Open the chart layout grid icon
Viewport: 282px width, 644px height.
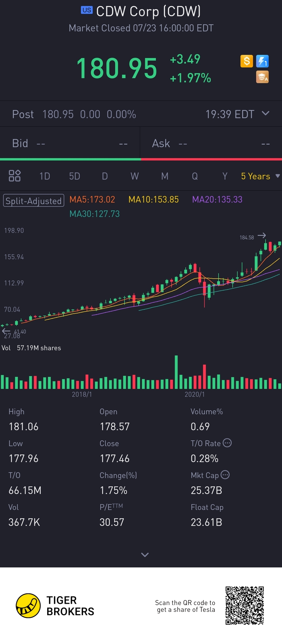point(15,176)
